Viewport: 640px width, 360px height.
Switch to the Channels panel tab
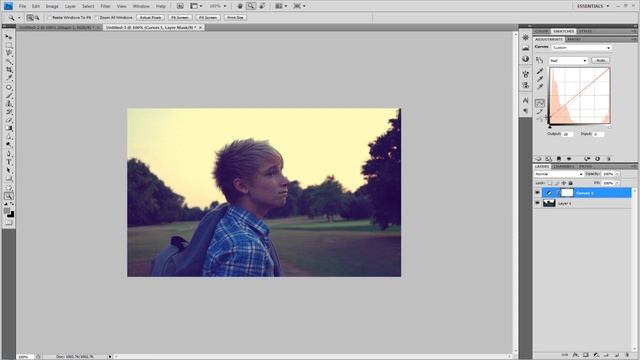(x=563, y=167)
